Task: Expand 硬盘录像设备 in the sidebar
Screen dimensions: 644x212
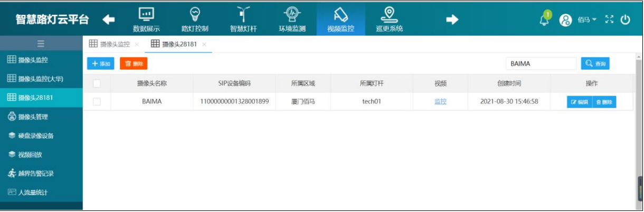Action: [35, 135]
